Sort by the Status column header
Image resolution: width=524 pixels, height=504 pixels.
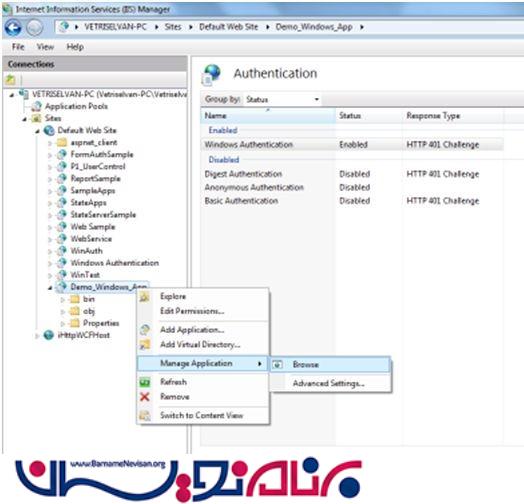pyautogui.click(x=369, y=116)
